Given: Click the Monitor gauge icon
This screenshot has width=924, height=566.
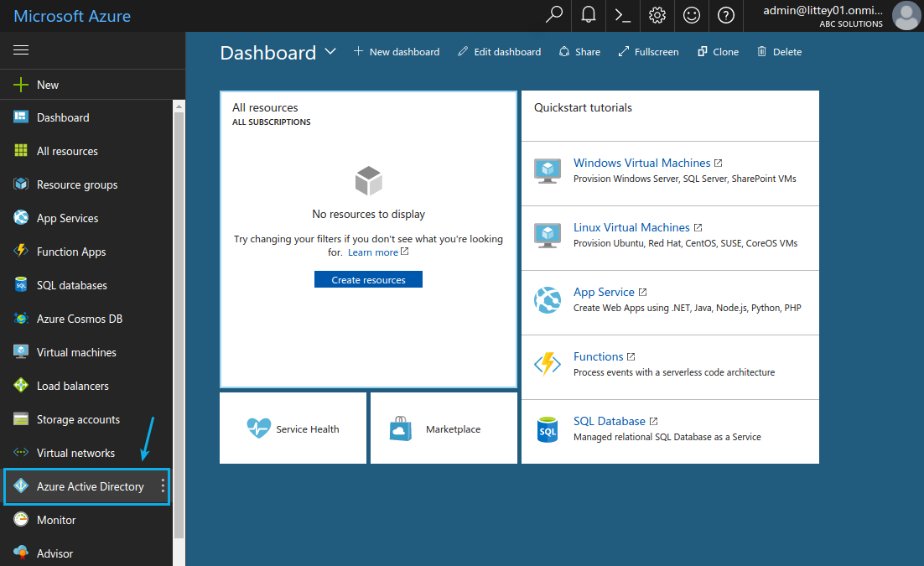Looking at the screenshot, I should coord(21,519).
